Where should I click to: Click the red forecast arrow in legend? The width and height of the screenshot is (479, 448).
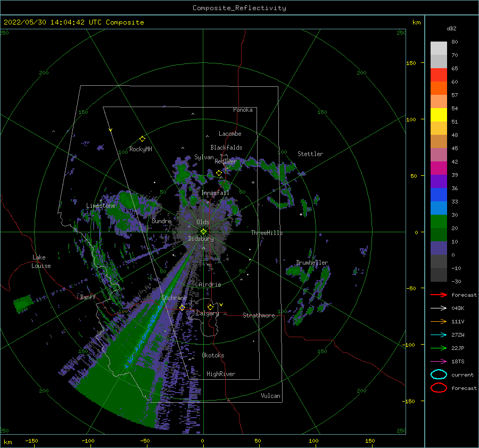pyautogui.click(x=439, y=295)
